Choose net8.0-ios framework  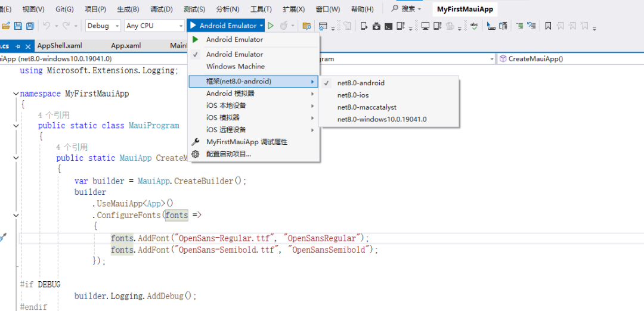pos(389,95)
